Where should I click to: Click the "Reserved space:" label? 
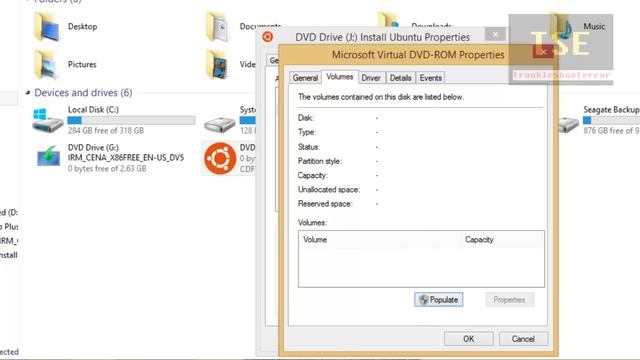[325, 204]
